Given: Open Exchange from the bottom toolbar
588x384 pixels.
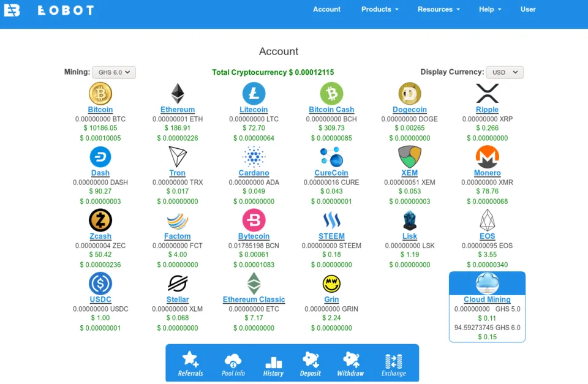Looking at the screenshot, I should 394,365.
